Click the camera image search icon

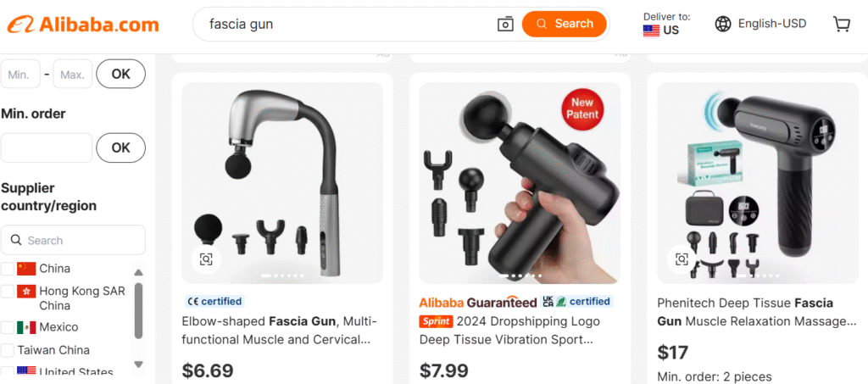point(505,24)
